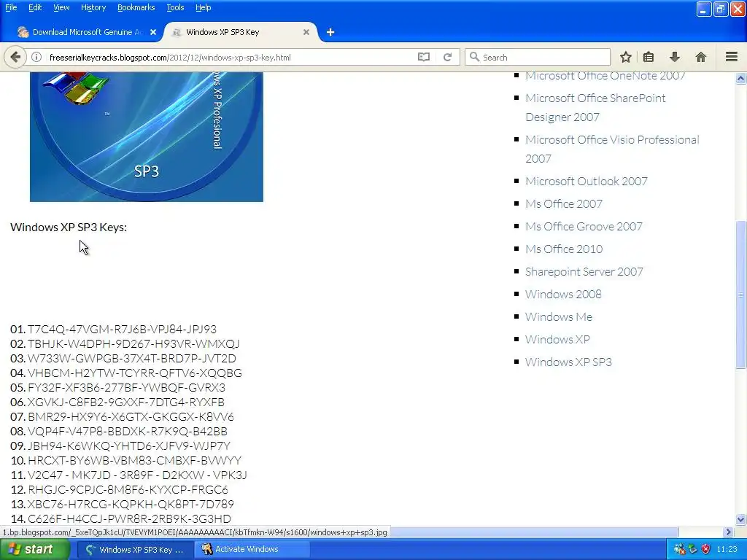747x560 pixels.
Task: Close the Windows XP SP3 Key tab
Action: point(306,32)
